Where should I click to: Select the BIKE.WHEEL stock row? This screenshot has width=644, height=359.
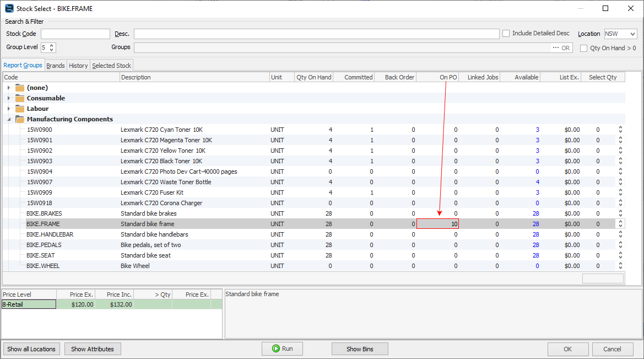click(x=43, y=266)
